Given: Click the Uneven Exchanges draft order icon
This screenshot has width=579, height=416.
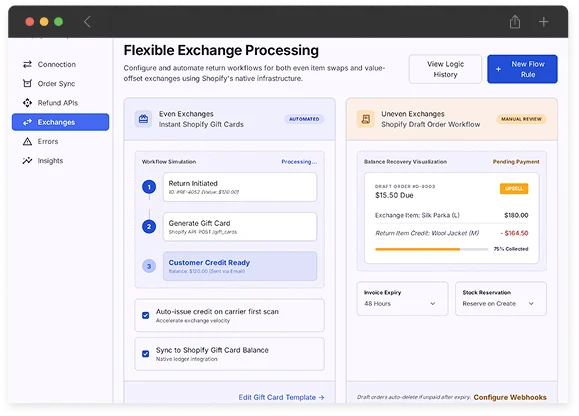Looking at the screenshot, I should 366,119.
